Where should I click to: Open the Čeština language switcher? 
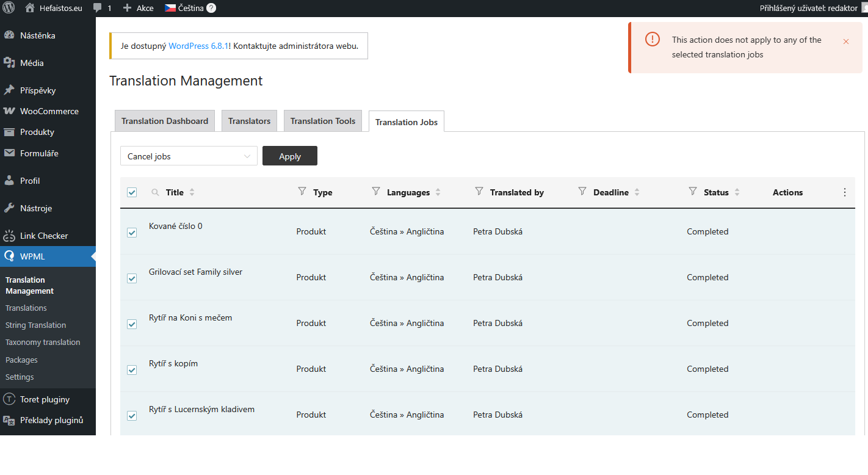tap(191, 9)
